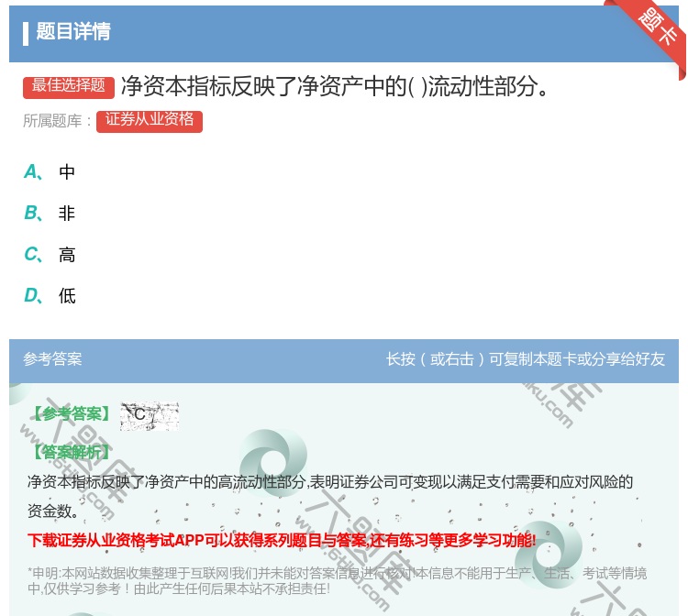Select answer option A 中
The image size is (688, 616).
pos(50,171)
